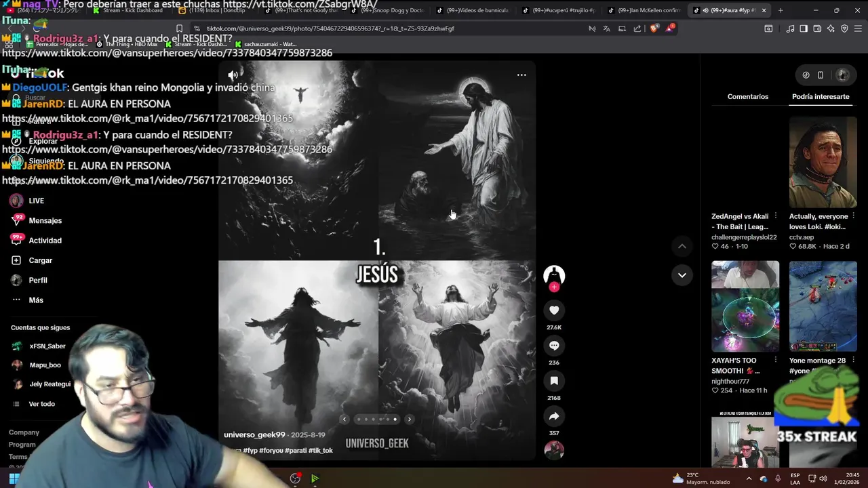Open the profile avatar in TikTok header
This screenshot has height=488, width=868.
pyautogui.click(x=843, y=75)
